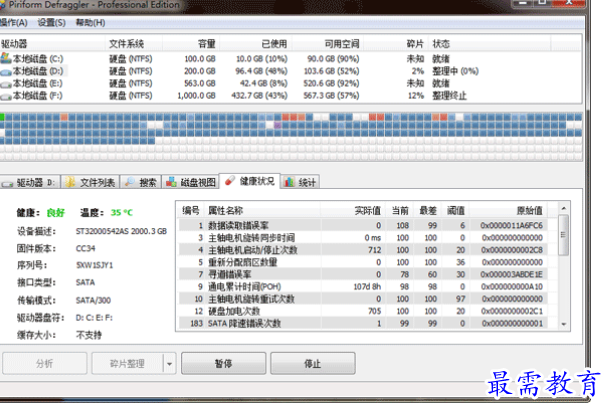Click the E: drive icon in the drive list
The image size is (609, 415).
tap(6, 84)
